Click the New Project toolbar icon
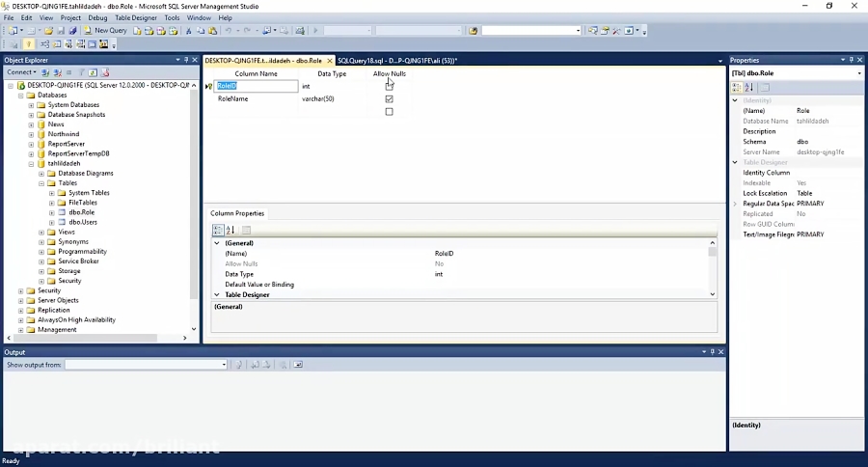 pyautogui.click(x=13, y=31)
